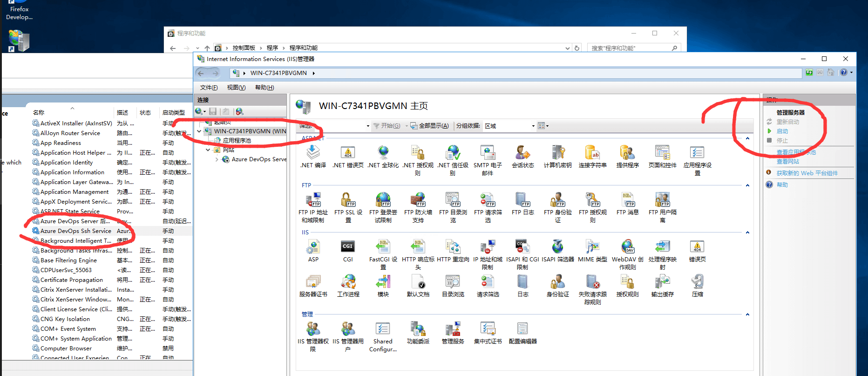
Task: Open the 服务器证书 feature icon
Action: point(313,282)
